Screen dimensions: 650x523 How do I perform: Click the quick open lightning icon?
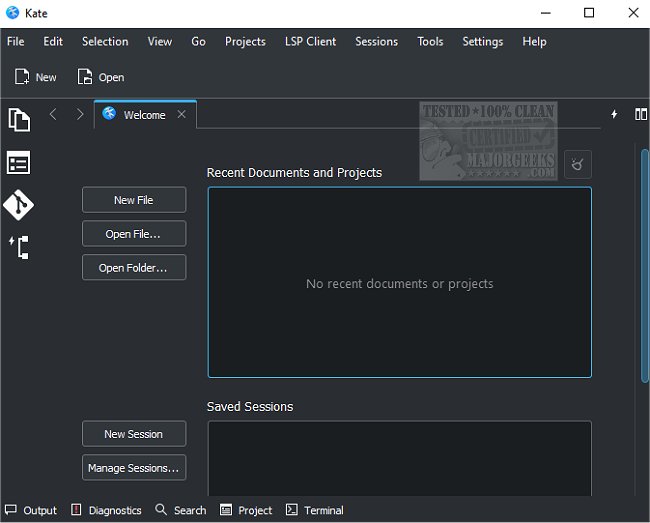pos(614,115)
